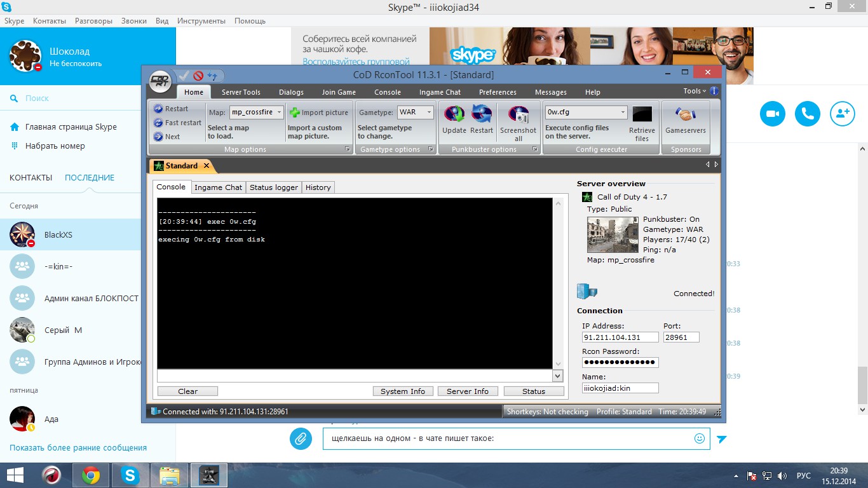Expand the Map options group launcher

348,149
